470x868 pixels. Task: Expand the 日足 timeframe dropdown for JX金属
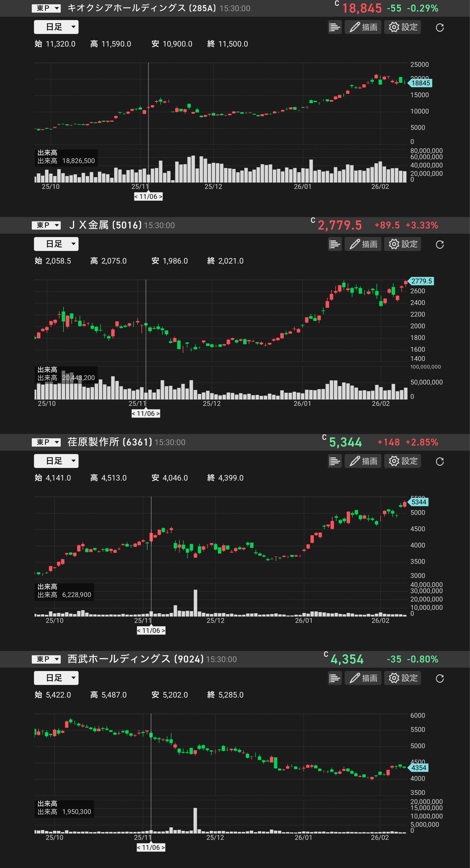[56, 244]
